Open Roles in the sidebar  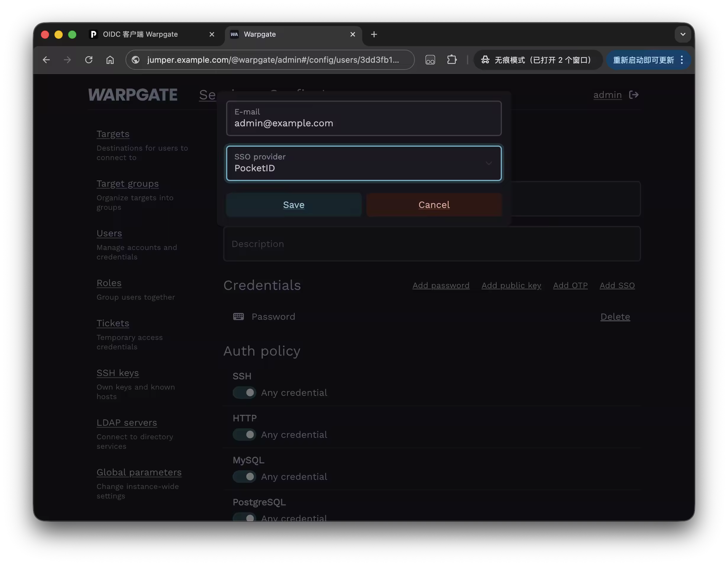109,283
